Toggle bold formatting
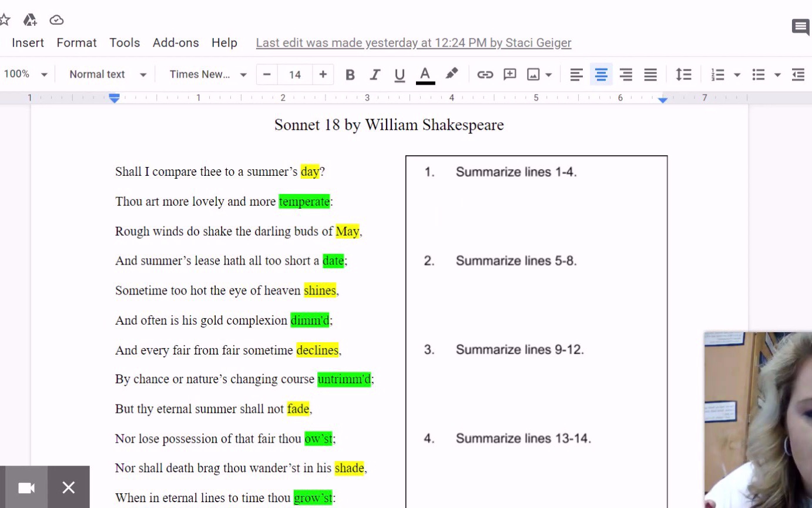The width and height of the screenshot is (812, 508). tap(350, 75)
